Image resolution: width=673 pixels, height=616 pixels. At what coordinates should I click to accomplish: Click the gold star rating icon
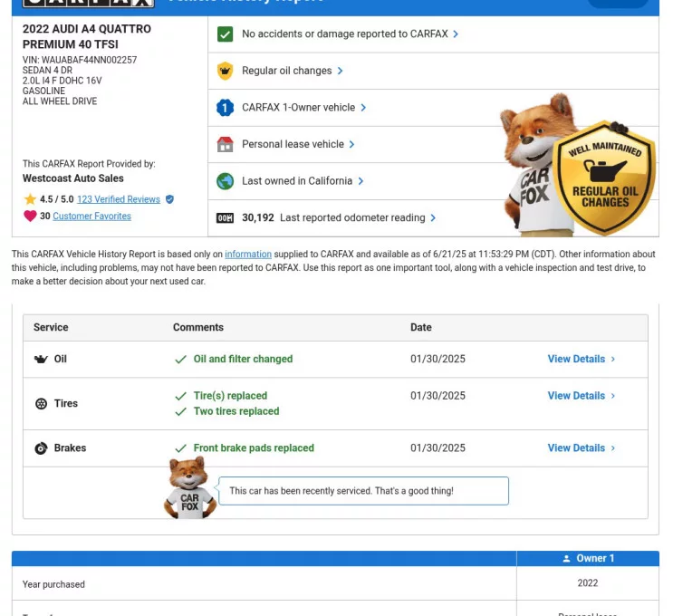[x=30, y=199]
